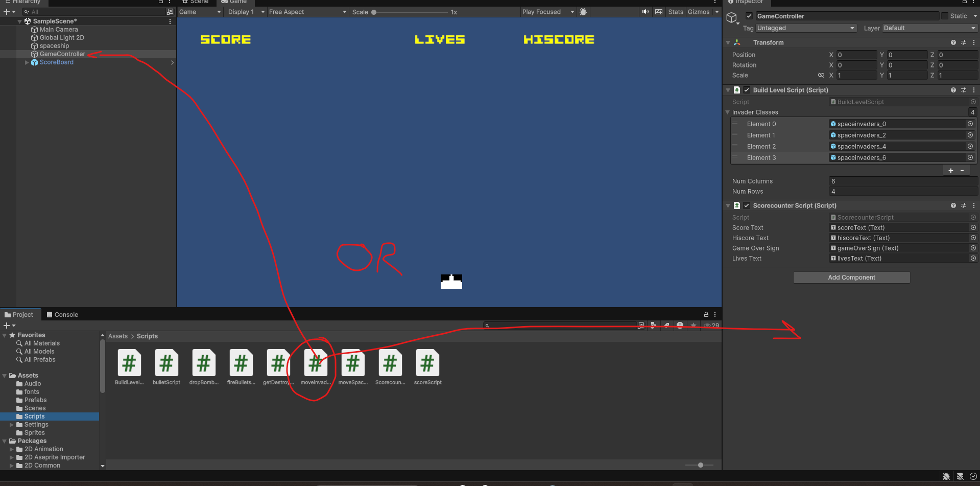Toggle GameController active checkbox
Image resolution: width=980 pixels, height=486 pixels.
(x=749, y=16)
